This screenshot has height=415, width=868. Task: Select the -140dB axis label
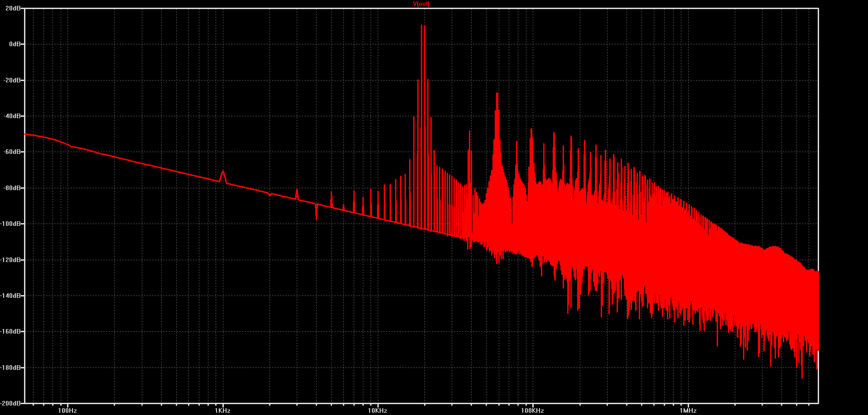11,296
